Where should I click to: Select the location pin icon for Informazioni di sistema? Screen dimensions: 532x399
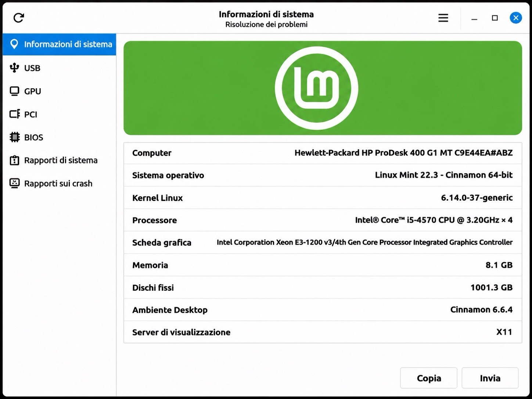tap(14, 44)
